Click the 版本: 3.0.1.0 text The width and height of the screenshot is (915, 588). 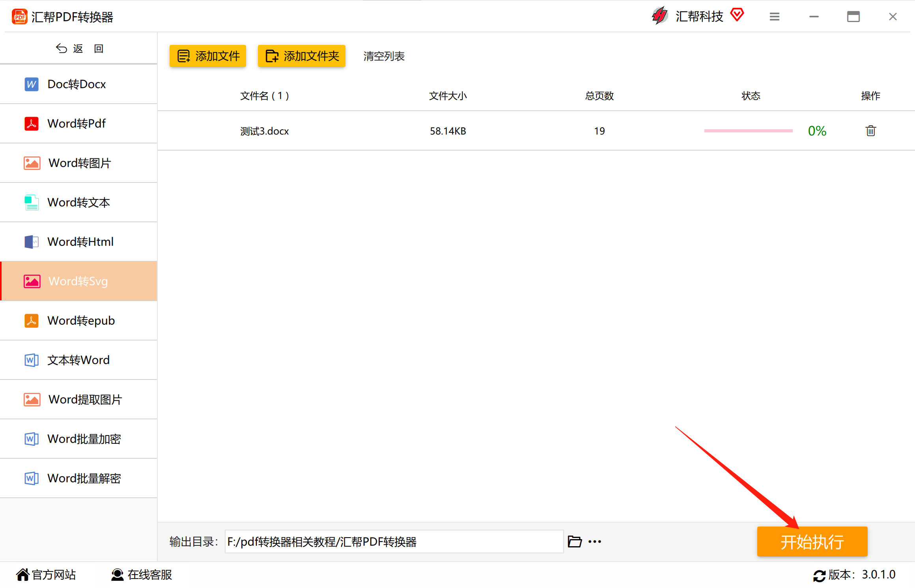[862, 575]
